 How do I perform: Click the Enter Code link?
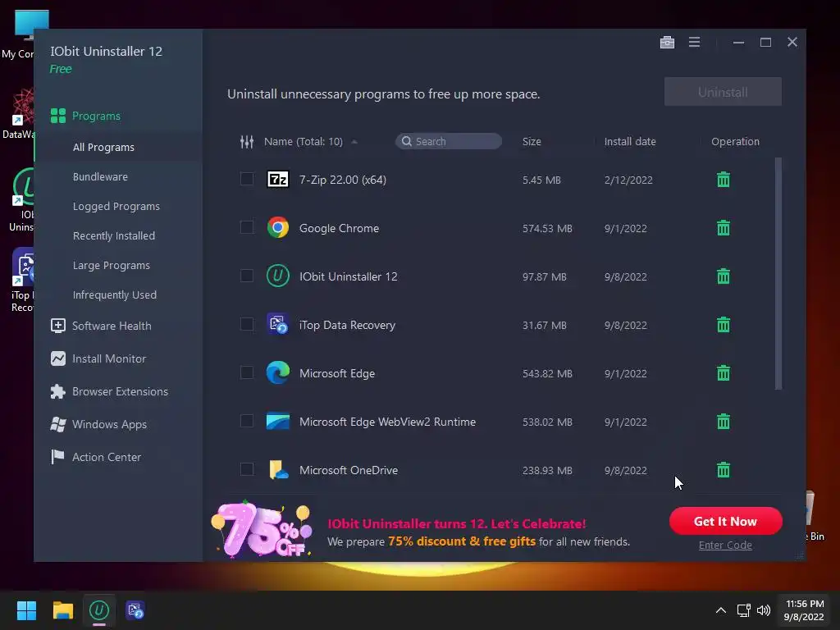[x=725, y=545]
